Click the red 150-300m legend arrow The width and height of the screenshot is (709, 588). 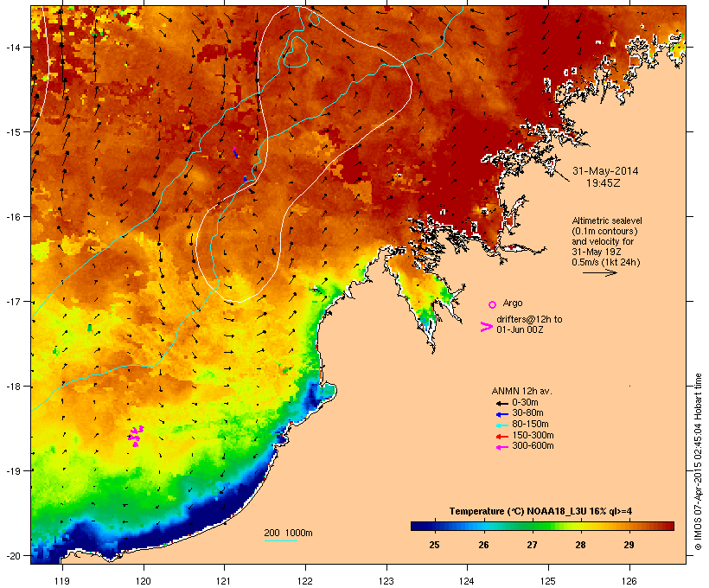pos(501,436)
